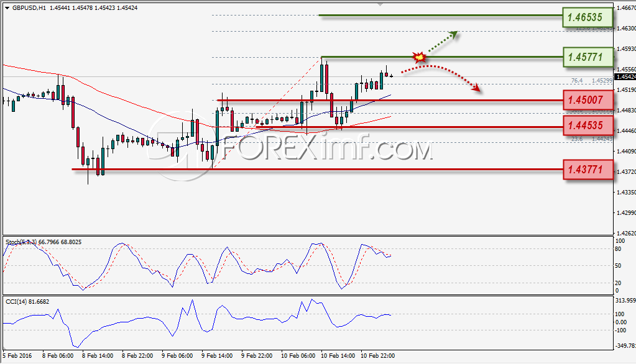Image resolution: width=636 pixels, height=364 pixels.
Task: Click the Fibonacci 23.6 level label 1.44243
Action: point(592,139)
